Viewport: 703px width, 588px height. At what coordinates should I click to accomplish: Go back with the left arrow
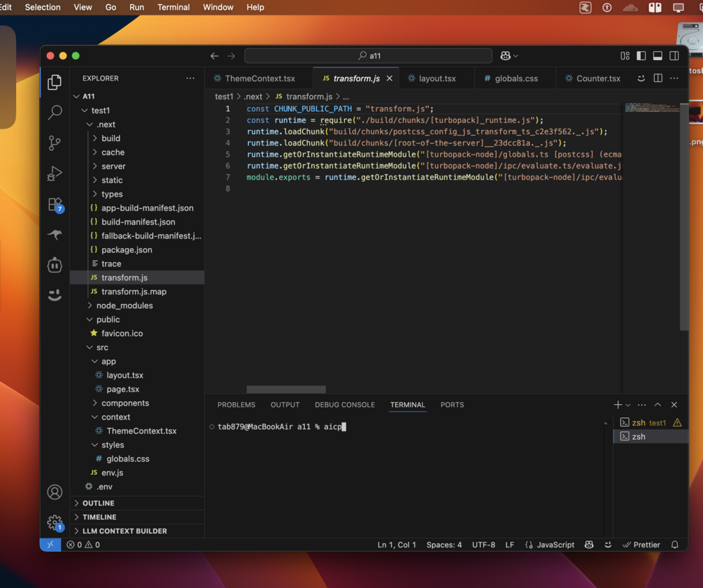214,56
